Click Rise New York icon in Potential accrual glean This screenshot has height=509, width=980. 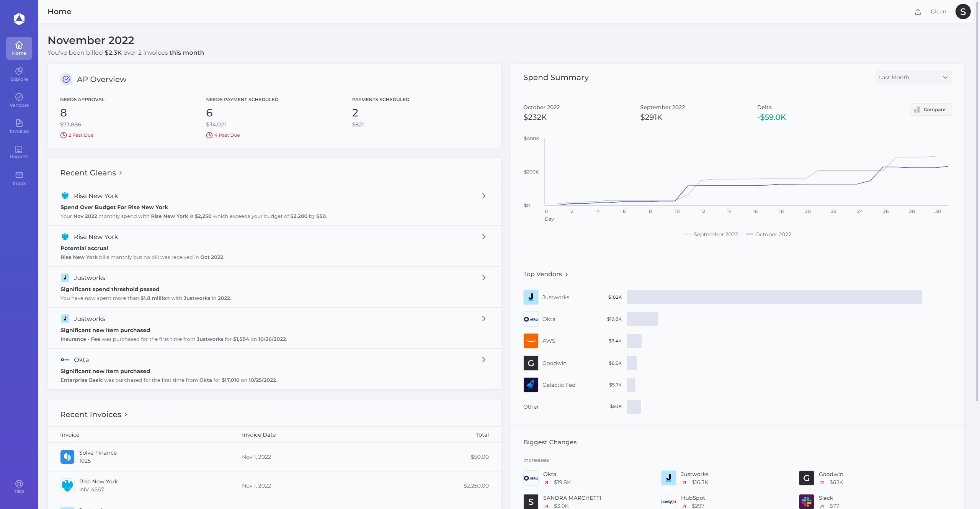65,237
